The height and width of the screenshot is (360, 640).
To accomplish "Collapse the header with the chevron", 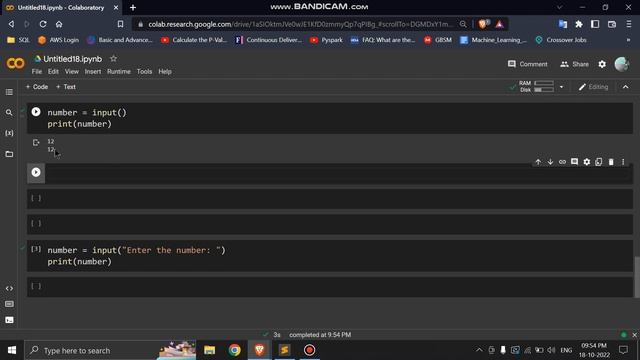I will pos(625,87).
